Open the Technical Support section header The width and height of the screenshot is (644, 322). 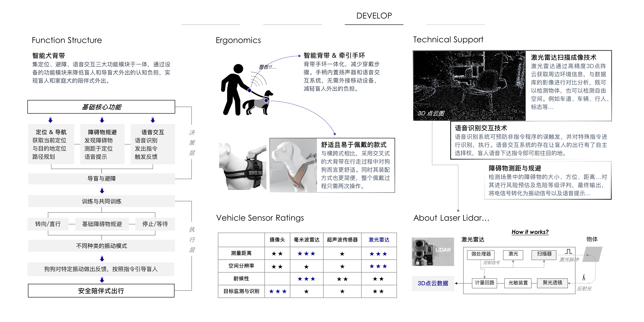coord(448,40)
